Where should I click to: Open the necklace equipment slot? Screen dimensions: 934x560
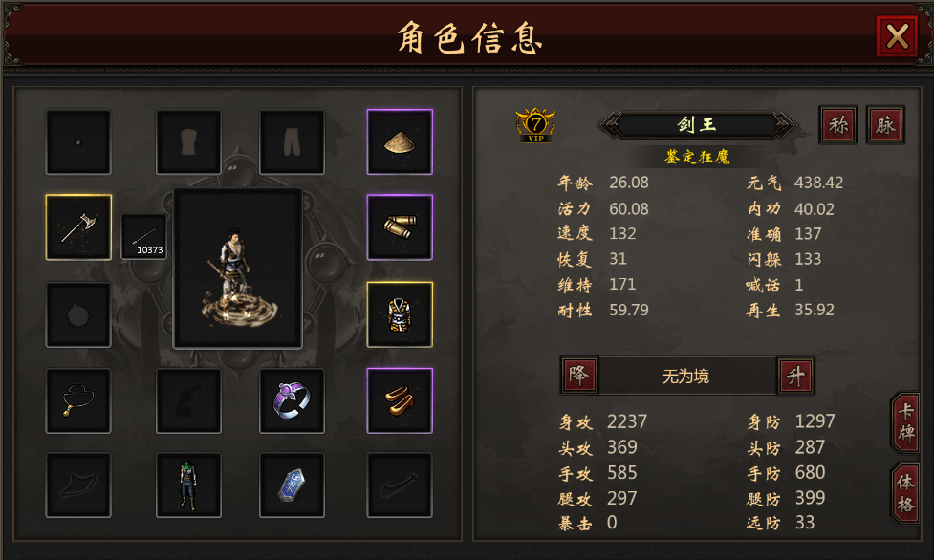[x=78, y=400]
